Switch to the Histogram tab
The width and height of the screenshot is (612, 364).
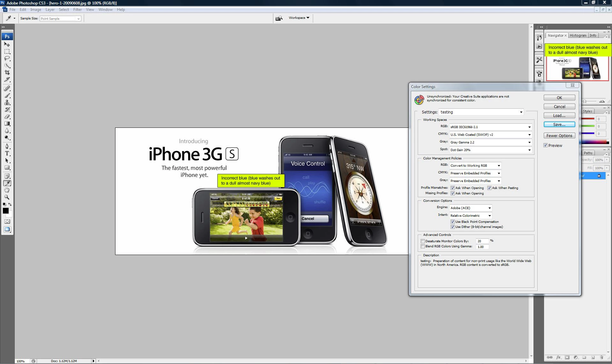point(578,35)
